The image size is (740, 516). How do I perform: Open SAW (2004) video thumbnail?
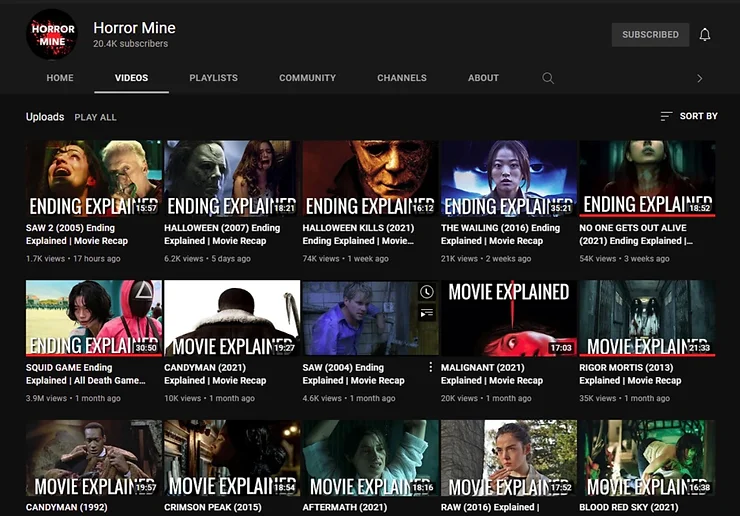point(370,318)
